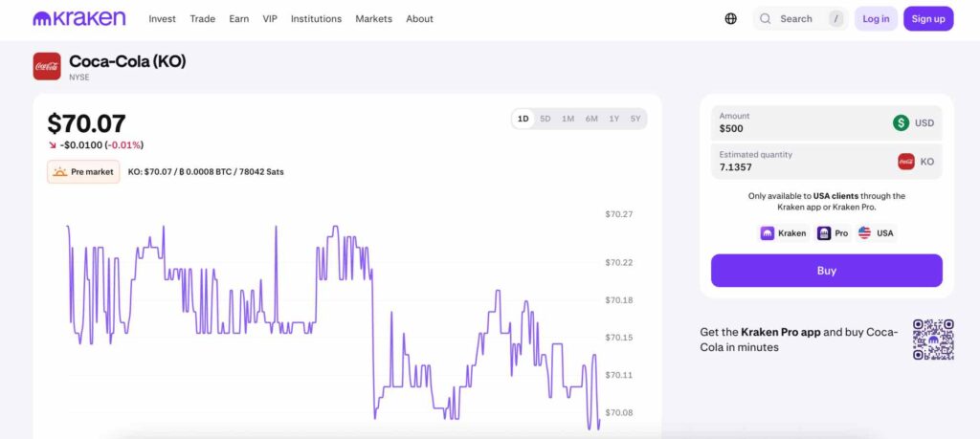Open the Kraken logo home link
The image size is (980, 439).
click(x=79, y=19)
